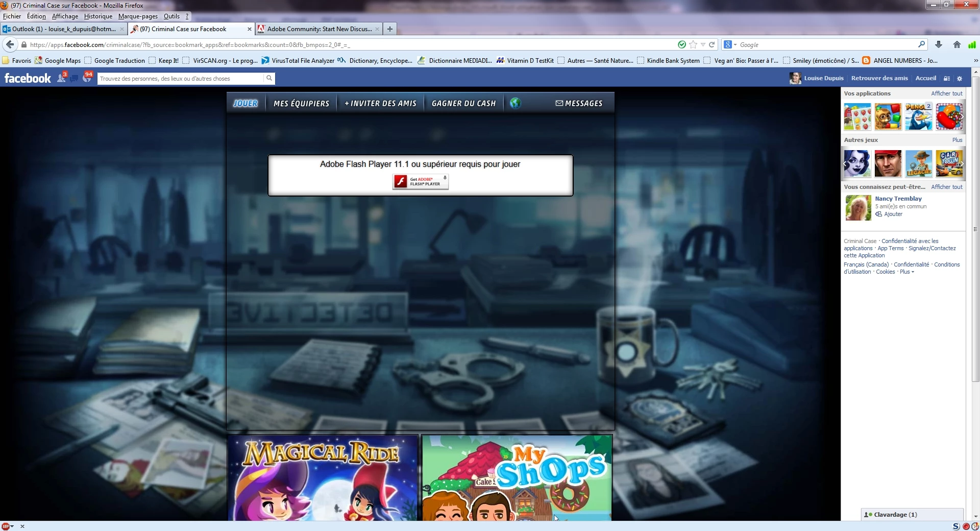Open the Marque-pages menu
Image resolution: width=980 pixels, height=531 pixels.
click(138, 16)
